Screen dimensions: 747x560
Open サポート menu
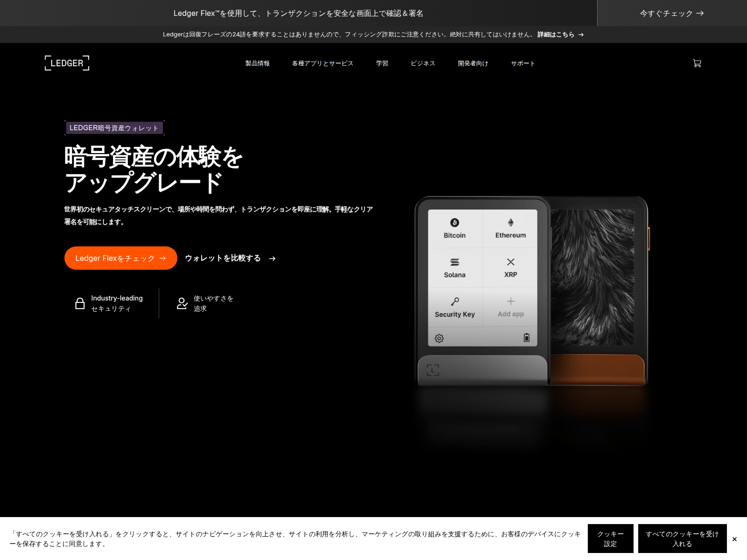tap(523, 63)
